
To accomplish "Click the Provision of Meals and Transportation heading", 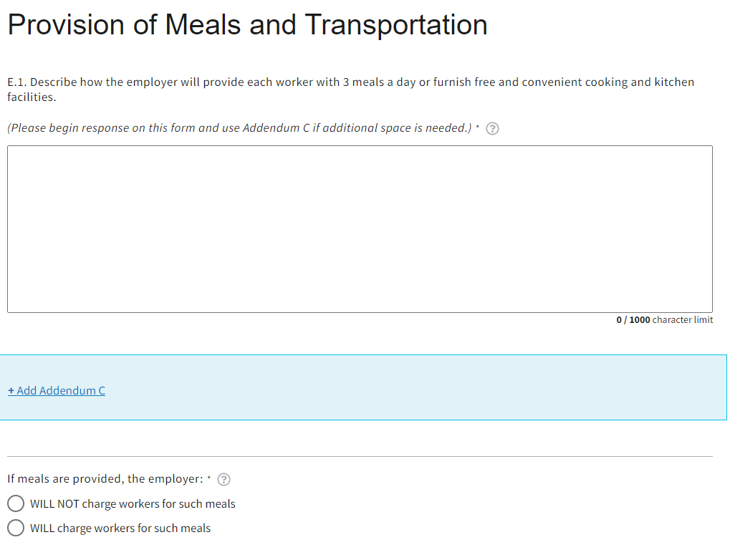I will pyautogui.click(x=247, y=25).
